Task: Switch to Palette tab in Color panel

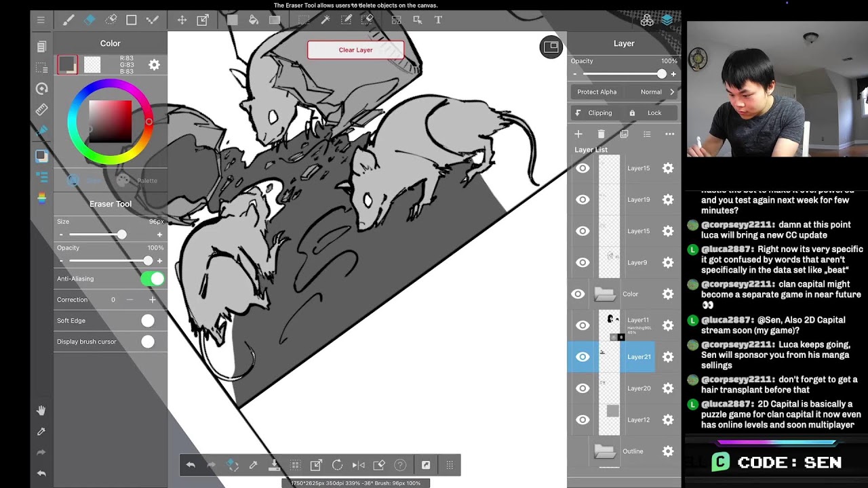Action: (x=138, y=180)
